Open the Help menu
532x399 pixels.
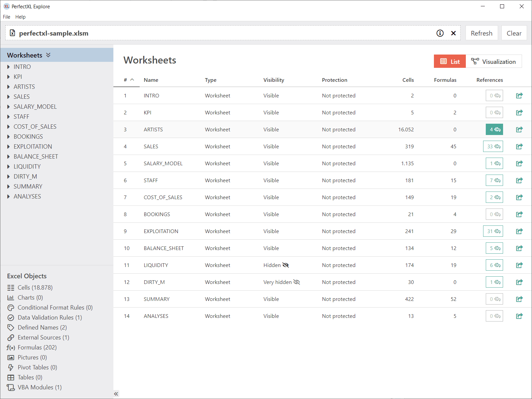pos(20,17)
